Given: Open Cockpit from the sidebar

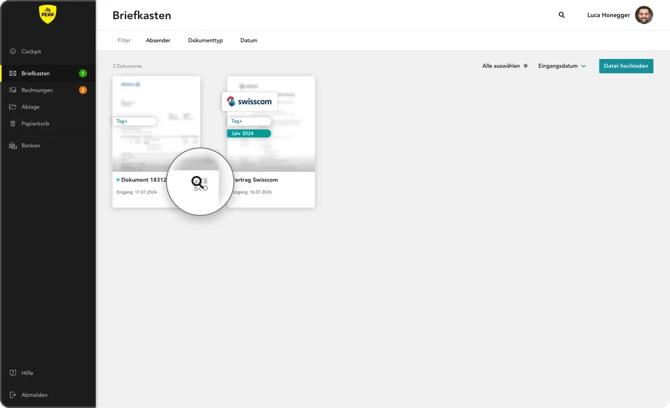Looking at the screenshot, I should click(x=31, y=51).
